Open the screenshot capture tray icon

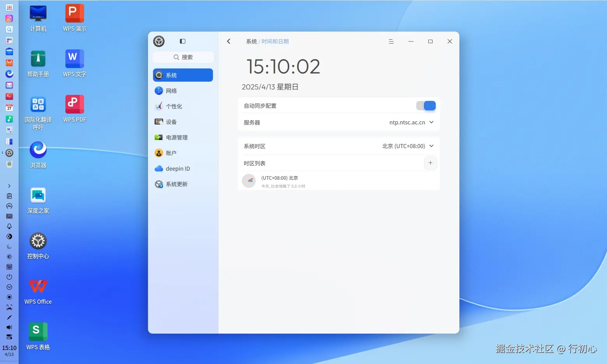click(x=9, y=307)
